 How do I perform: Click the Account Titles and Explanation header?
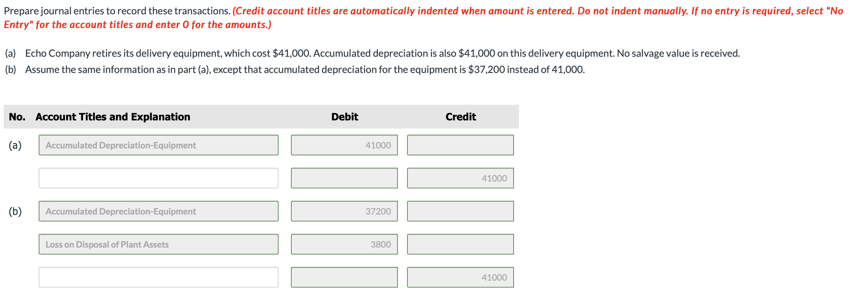click(112, 116)
